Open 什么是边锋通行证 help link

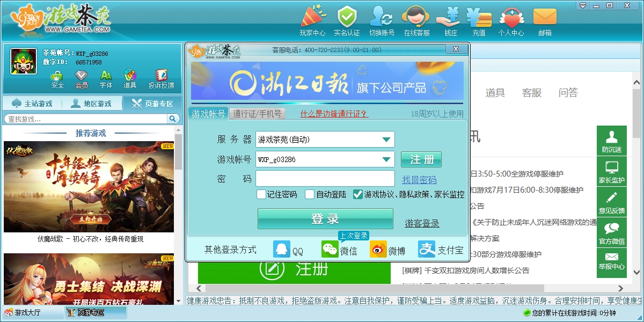coord(334,114)
